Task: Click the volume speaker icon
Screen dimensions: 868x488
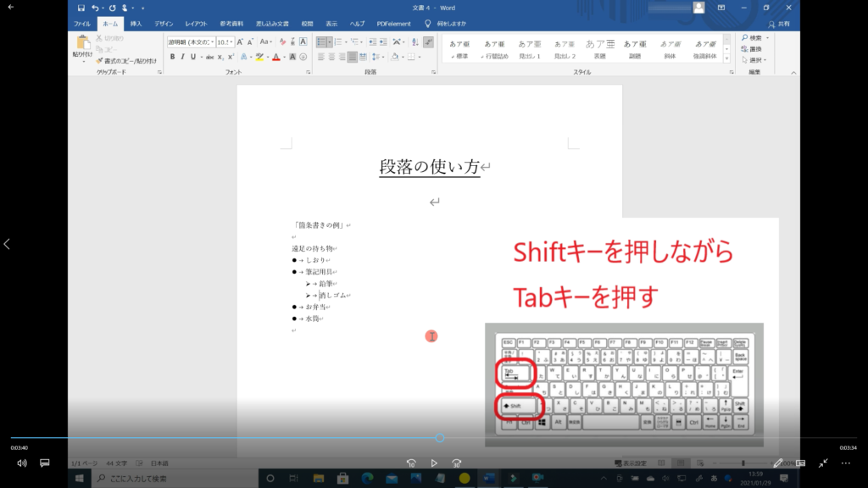Action: pos(22,463)
